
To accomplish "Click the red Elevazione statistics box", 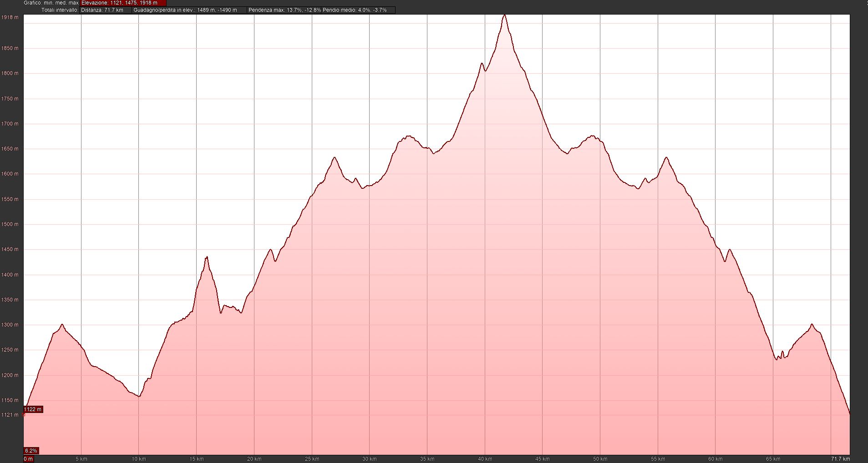I will coord(123,3).
